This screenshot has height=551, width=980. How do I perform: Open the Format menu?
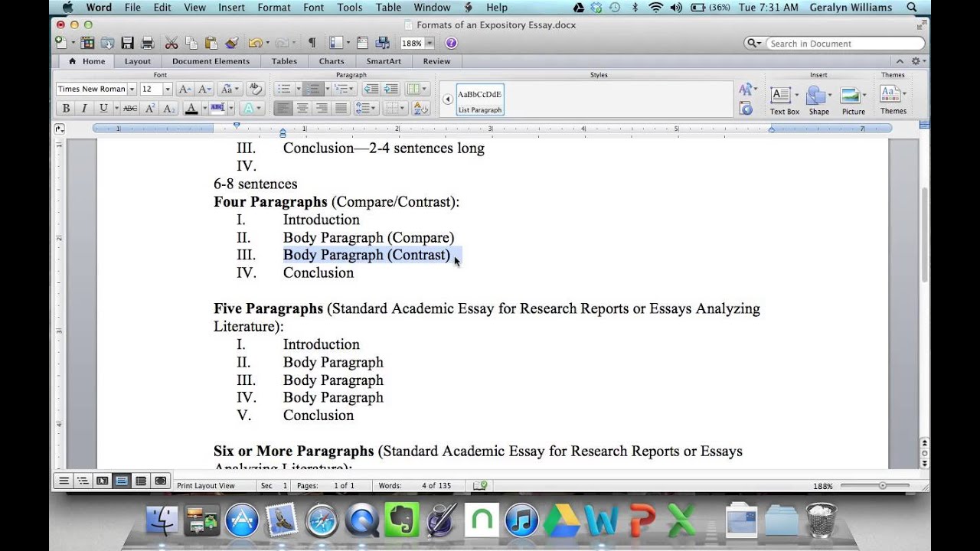pos(273,8)
